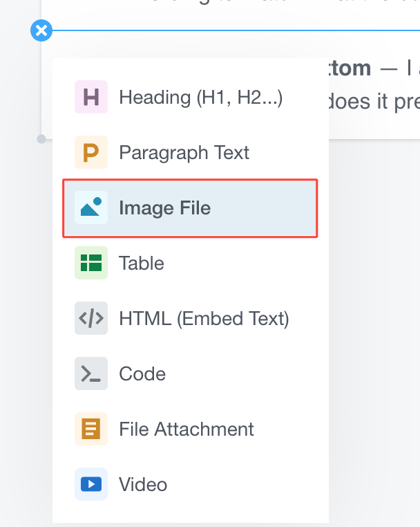Choose "HTML (Embed Text)" from the list
The image size is (420, 527).
click(x=204, y=318)
